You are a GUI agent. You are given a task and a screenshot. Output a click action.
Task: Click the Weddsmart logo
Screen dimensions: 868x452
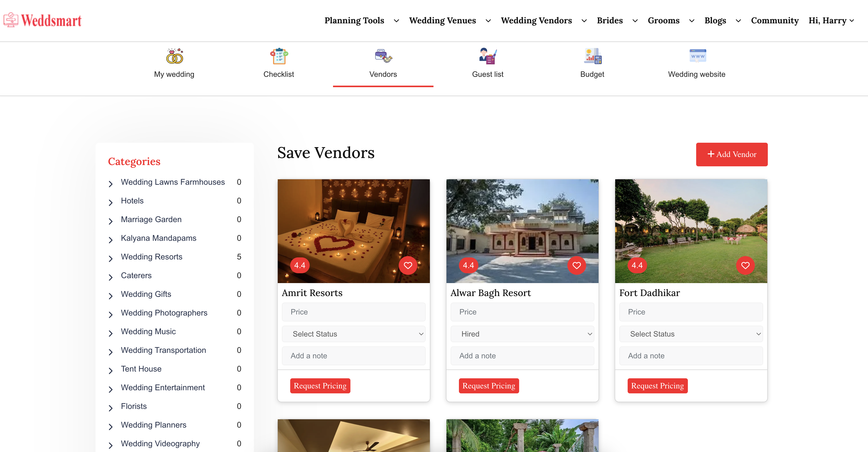click(43, 20)
